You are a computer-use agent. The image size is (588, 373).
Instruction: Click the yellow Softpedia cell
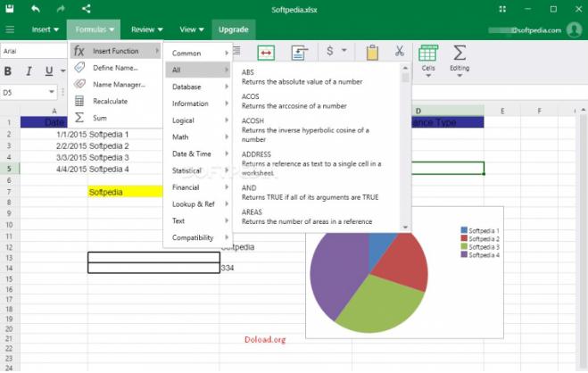click(x=126, y=192)
